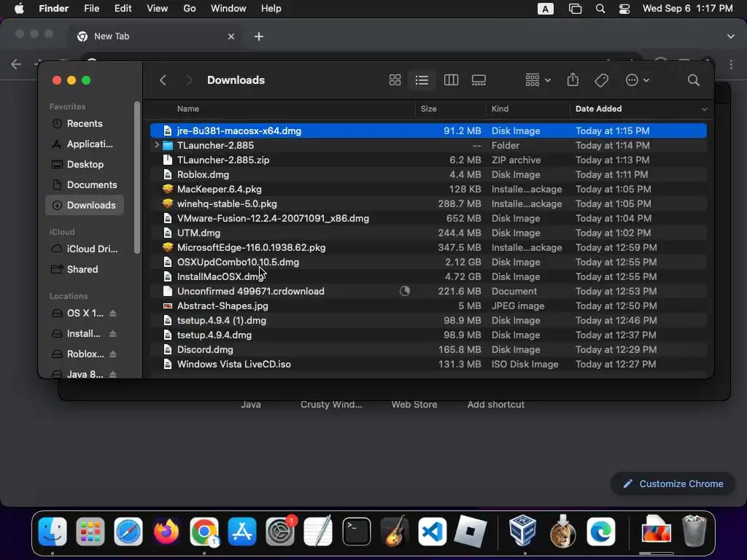Viewport: 747px width, 560px height.
Task: Open Chrome three-dot menu
Action: coord(731,64)
